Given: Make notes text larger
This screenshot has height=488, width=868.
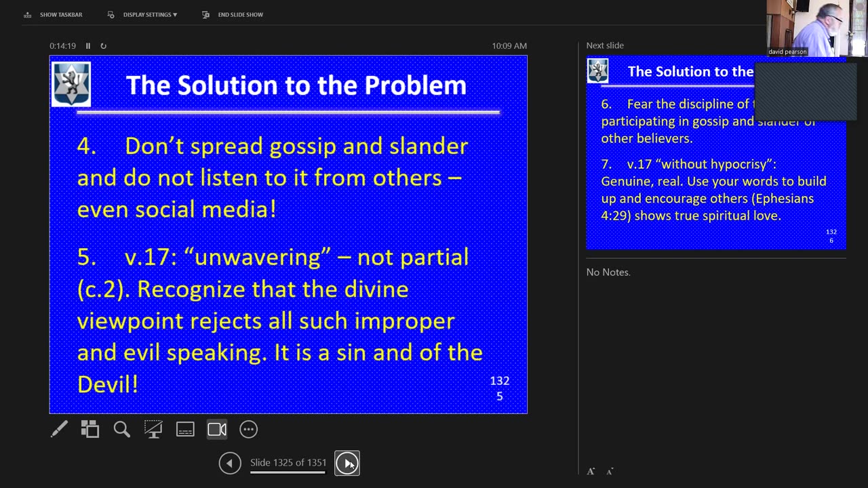Looking at the screenshot, I should [x=591, y=471].
